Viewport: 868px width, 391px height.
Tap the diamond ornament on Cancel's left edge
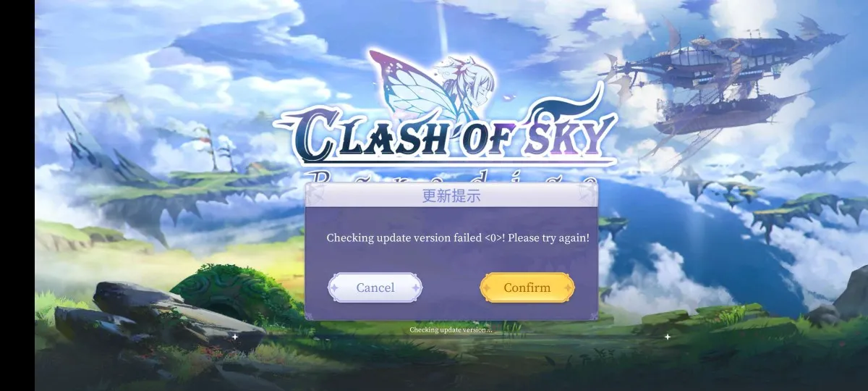tap(333, 287)
